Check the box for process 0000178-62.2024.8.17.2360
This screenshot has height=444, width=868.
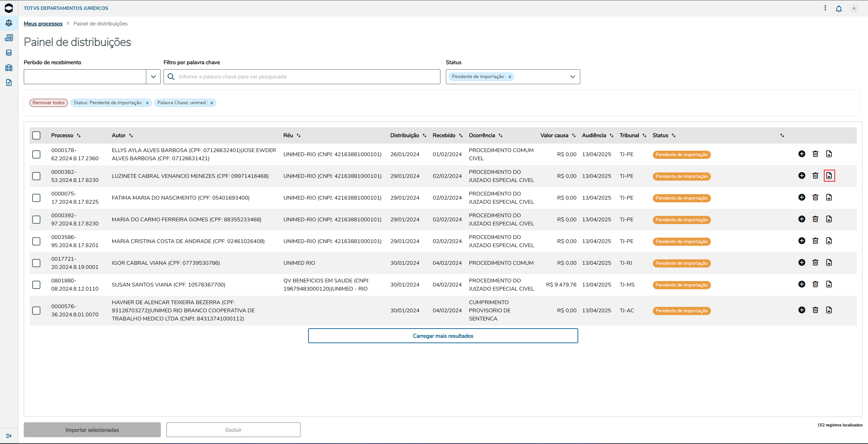[x=36, y=154]
